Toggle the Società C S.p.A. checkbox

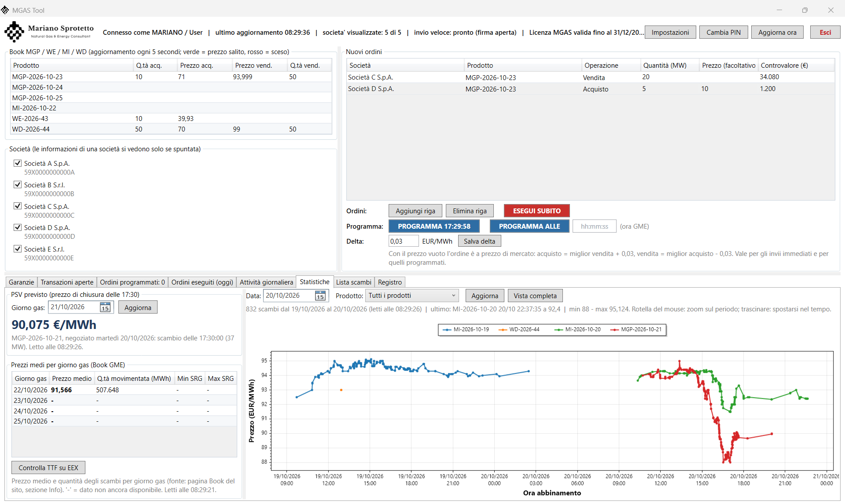[18, 206]
